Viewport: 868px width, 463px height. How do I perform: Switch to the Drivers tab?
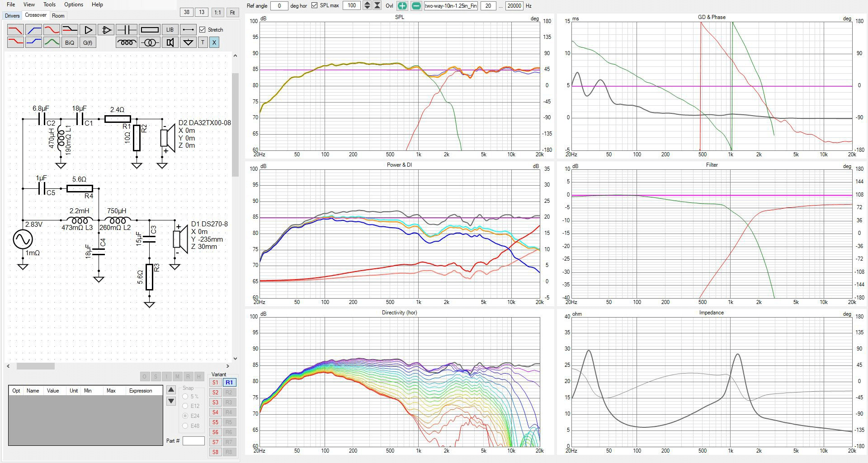click(x=12, y=16)
